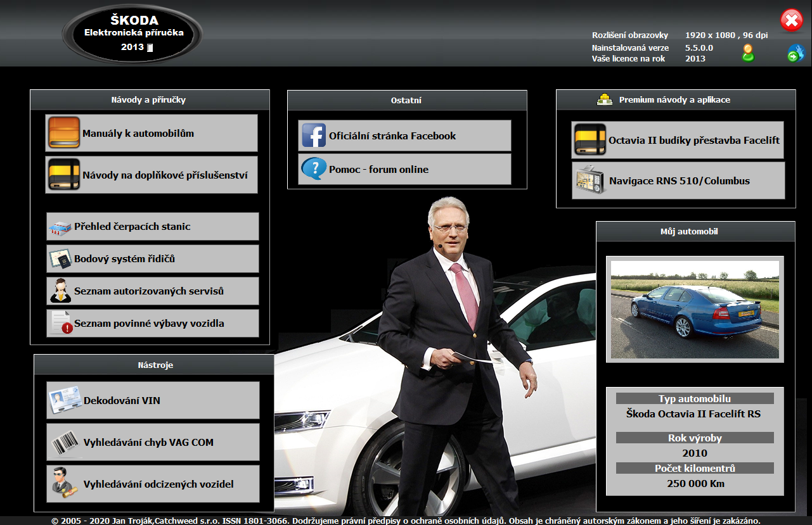Close the application with the red X
The height and width of the screenshot is (525, 812).
click(792, 20)
